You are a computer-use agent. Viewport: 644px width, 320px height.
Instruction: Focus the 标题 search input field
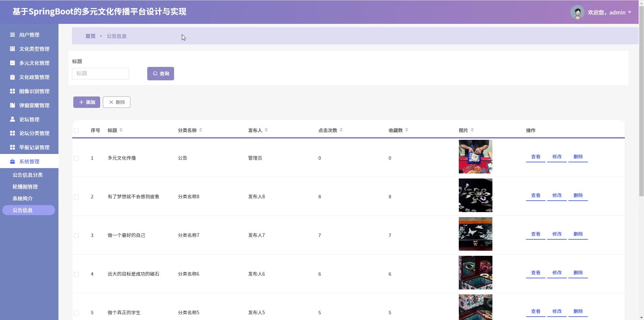click(x=100, y=74)
